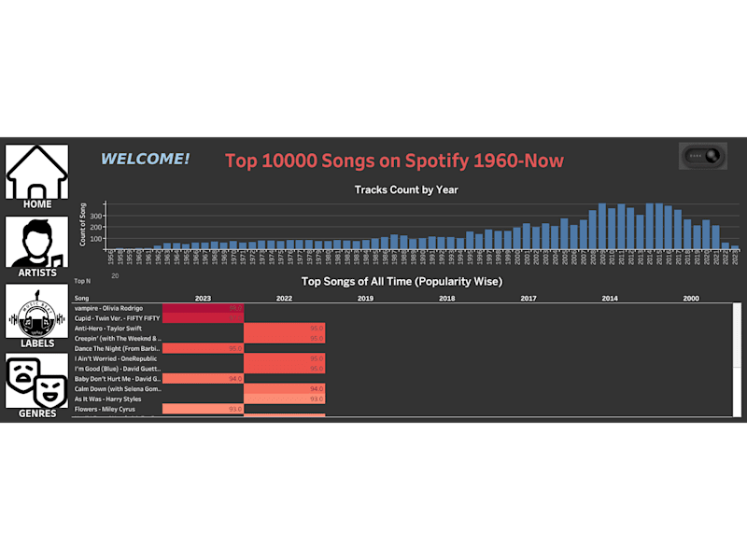The image size is (747, 560).
Task: Open the Genres theater masks icon
Action: (x=36, y=381)
